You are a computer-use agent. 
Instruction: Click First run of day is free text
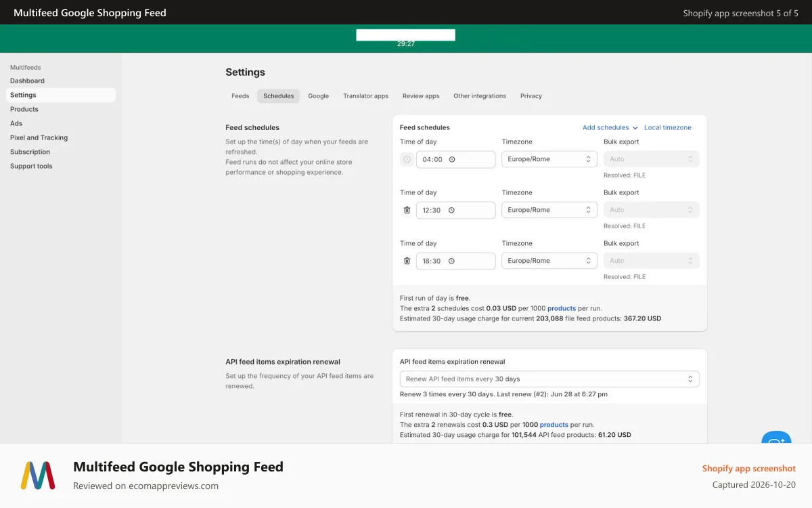pyautogui.click(x=434, y=298)
